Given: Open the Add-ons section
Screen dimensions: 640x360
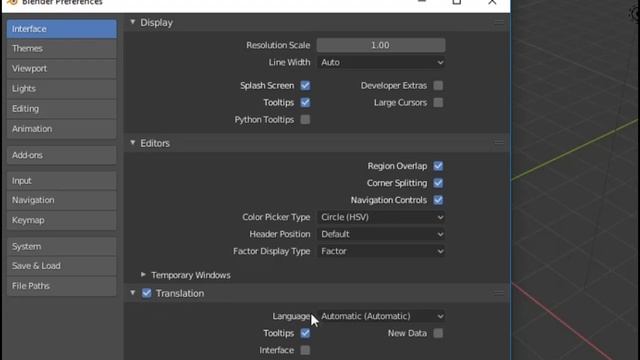Looking at the screenshot, I should [62, 155].
